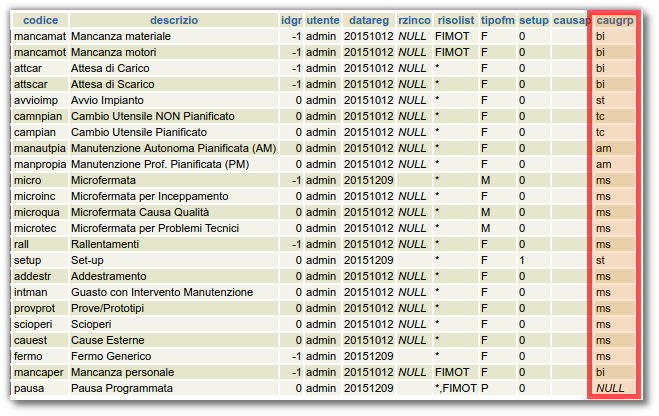Select the '*,FIMOT' risolist cell
This screenshot has height=416, width=659.
455,388
